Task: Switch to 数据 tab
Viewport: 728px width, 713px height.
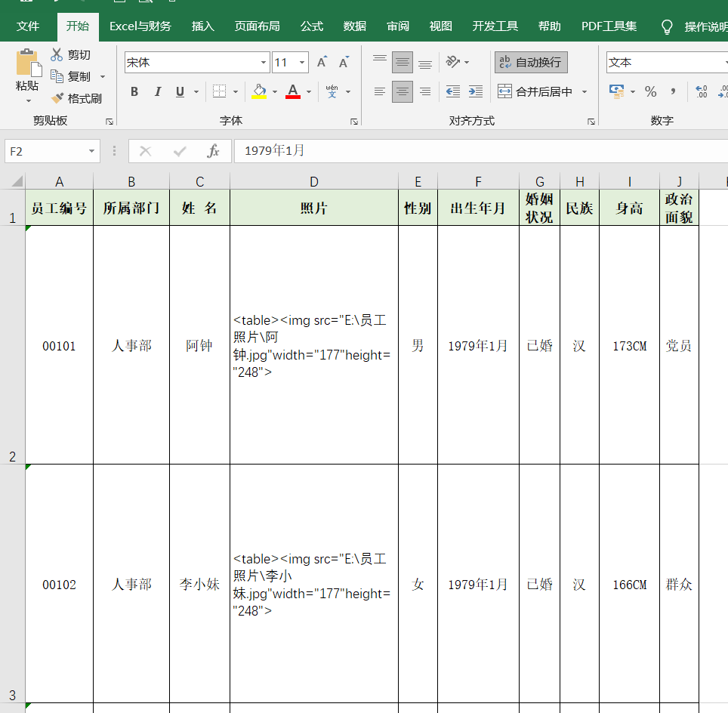Action: pyautogui.click(x=355, y=26)
